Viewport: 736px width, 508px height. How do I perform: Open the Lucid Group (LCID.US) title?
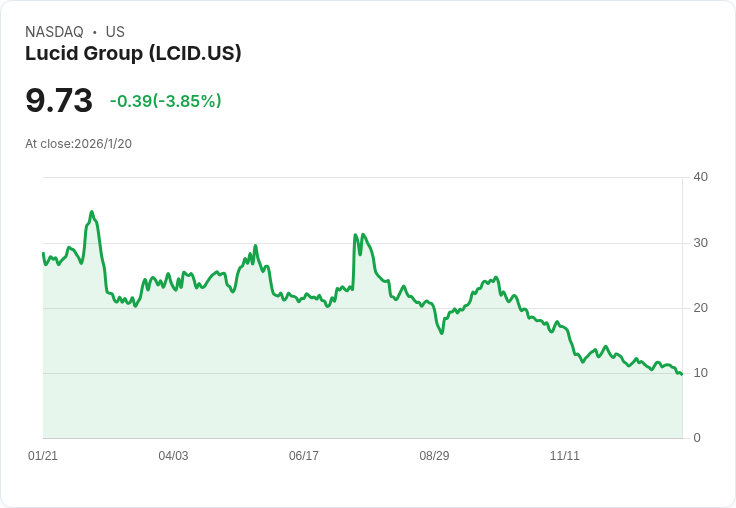[x=133, y=54]
